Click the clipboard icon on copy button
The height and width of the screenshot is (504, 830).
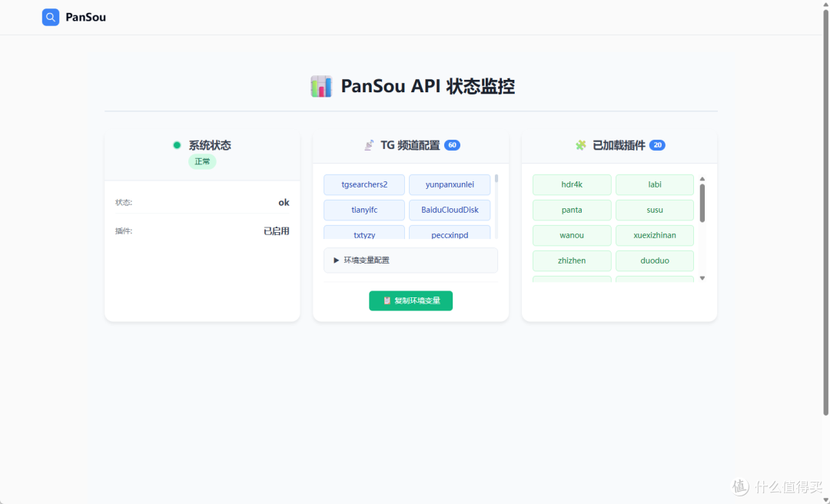(387, 300)
